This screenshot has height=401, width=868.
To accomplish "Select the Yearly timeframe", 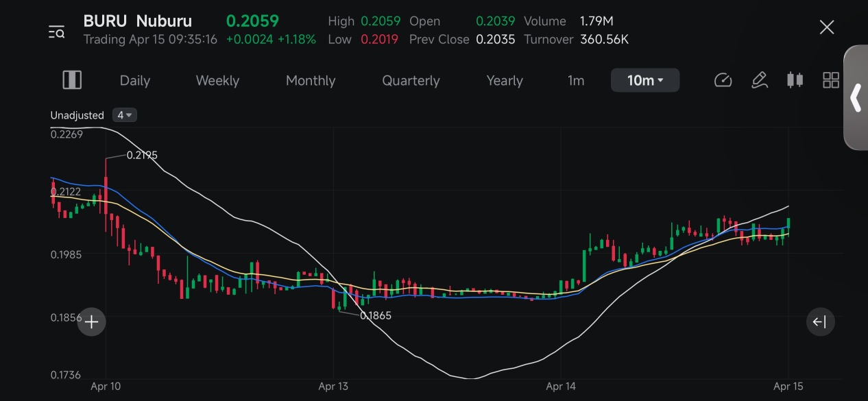I will [x=505, y=81].
